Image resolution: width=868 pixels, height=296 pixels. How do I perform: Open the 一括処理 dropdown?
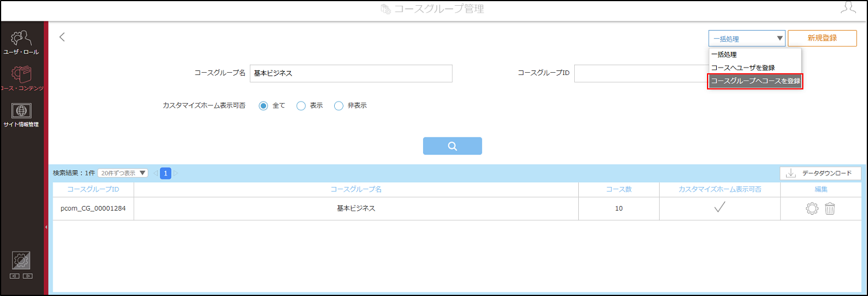[747, 39]
